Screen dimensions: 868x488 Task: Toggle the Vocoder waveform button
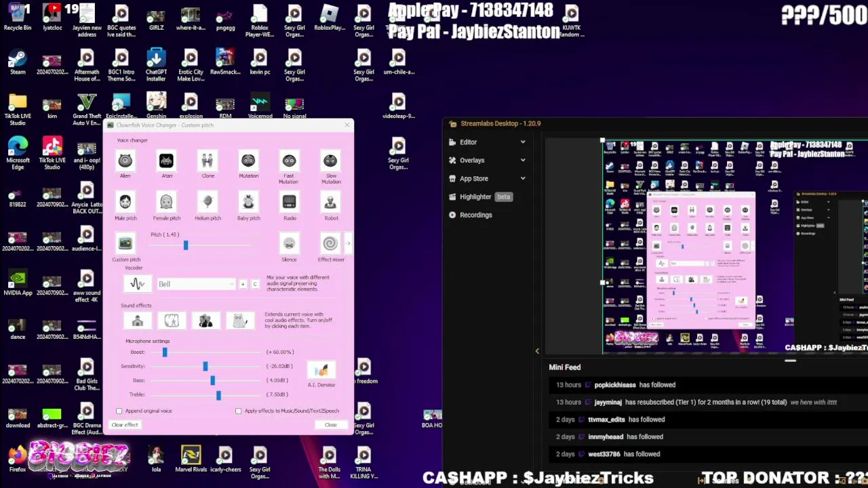tap(137, 284)
